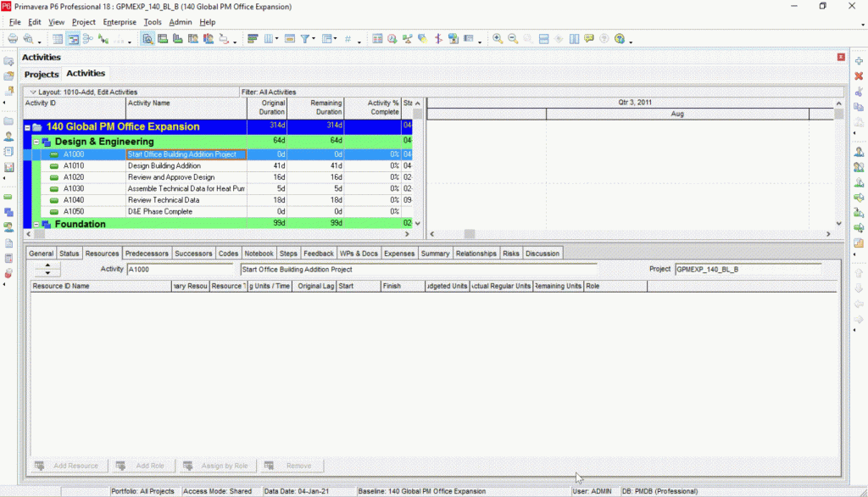The height and width of the screenshot is (497, 868).
Task: Click the Level Resources icon
Action: tap(408, 39)
